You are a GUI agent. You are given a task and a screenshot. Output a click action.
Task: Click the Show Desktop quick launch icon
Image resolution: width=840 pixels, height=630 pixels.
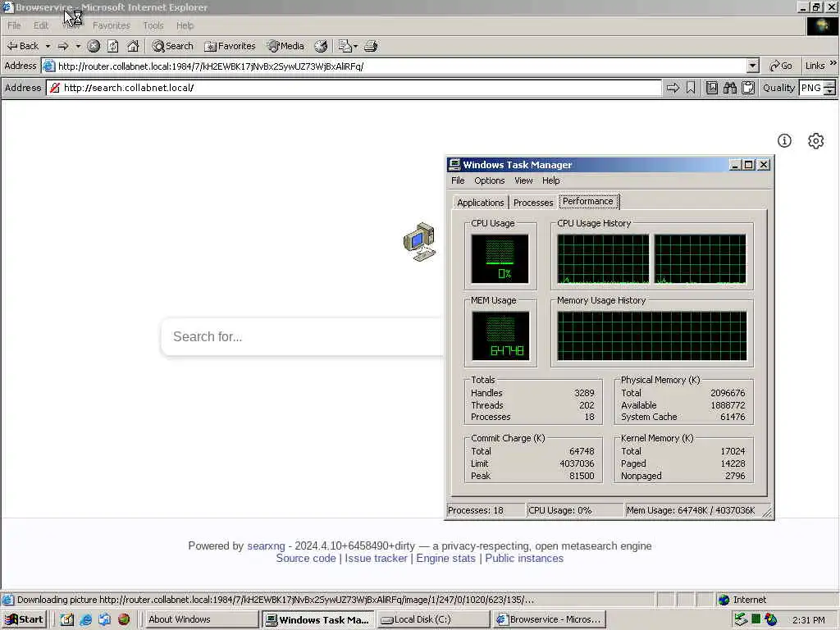(66, 620)
